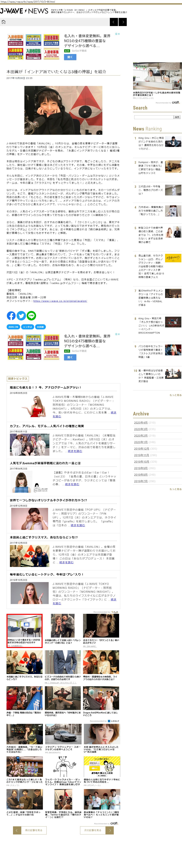Share the article via LINE icon
Screen dimensions: 182x868
point(31,315)
